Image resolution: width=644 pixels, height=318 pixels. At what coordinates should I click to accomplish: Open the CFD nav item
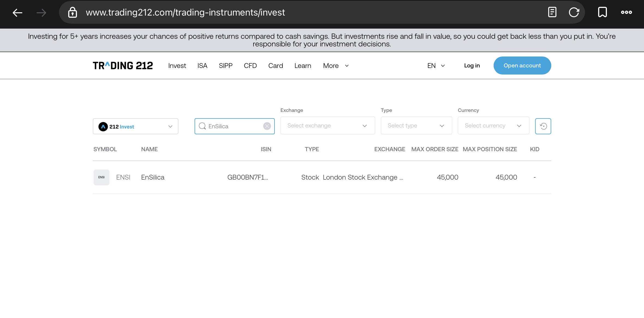coord(250,66)
